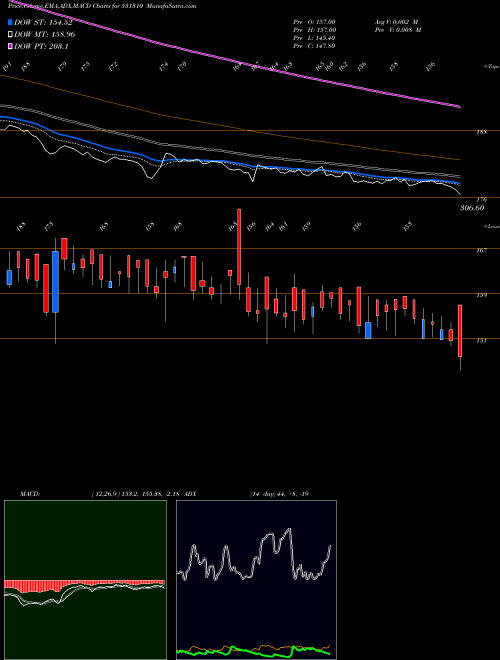Open the ADX indicator panel
500x660 pixels.
coord(256,580)
